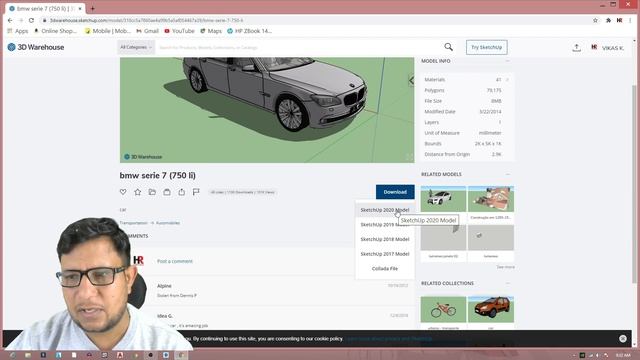Choose Collada File from download menu

click(x=384, y=269)
